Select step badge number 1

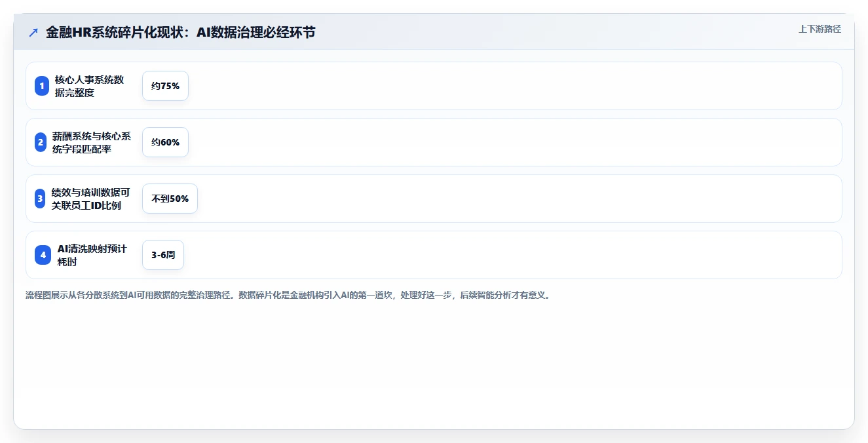point(42,86)
